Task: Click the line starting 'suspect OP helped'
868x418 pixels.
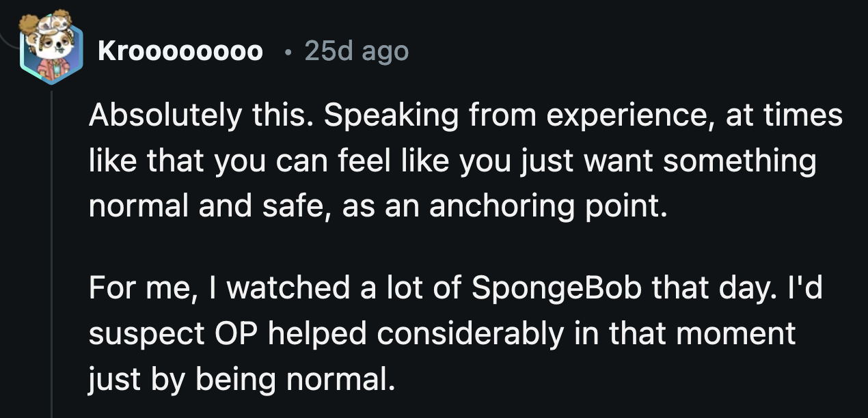Action: [442, 334]
